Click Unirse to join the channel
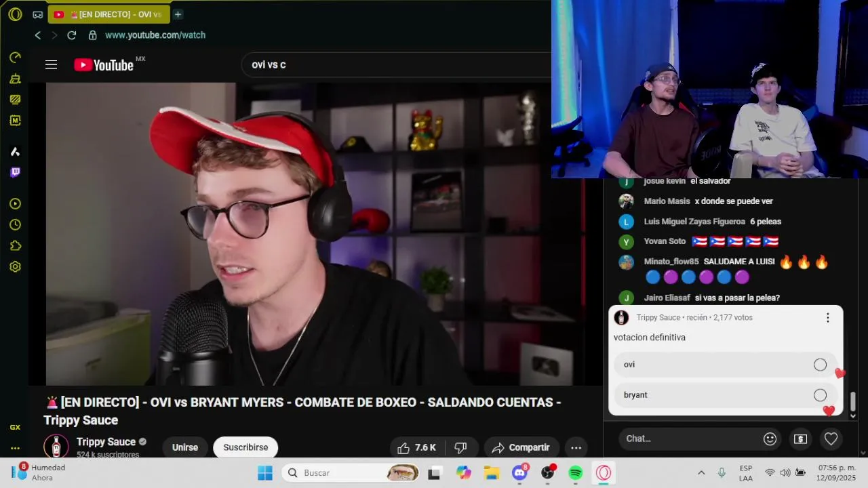This screenshot has height=488, width=868. tap(185, 447)
